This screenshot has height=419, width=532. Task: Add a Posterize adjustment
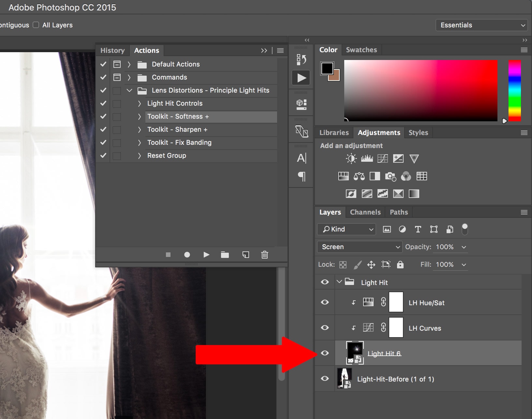367,194
